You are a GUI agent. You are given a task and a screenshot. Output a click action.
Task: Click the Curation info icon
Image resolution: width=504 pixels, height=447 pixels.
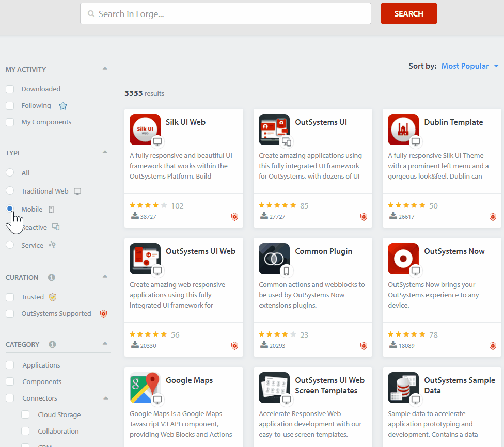click(x=51, y=277)
